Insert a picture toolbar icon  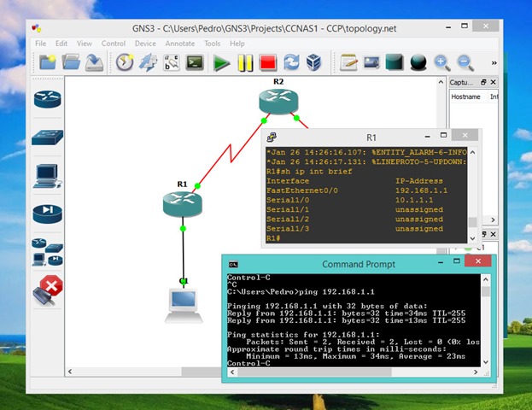[x=371, y=62]
